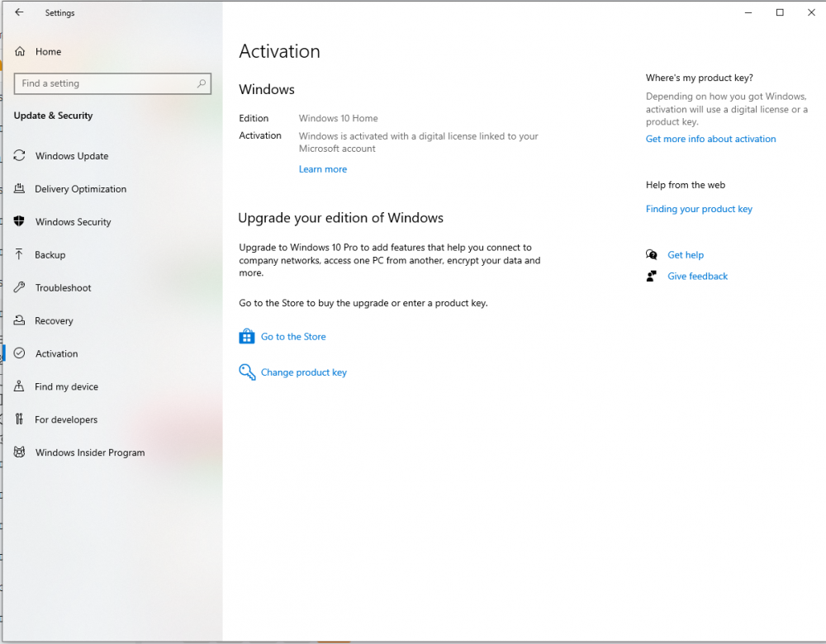Click Finding your product key link
This screenshot has width=826, height=644.
pyautogui.click(x=699, y=209)
